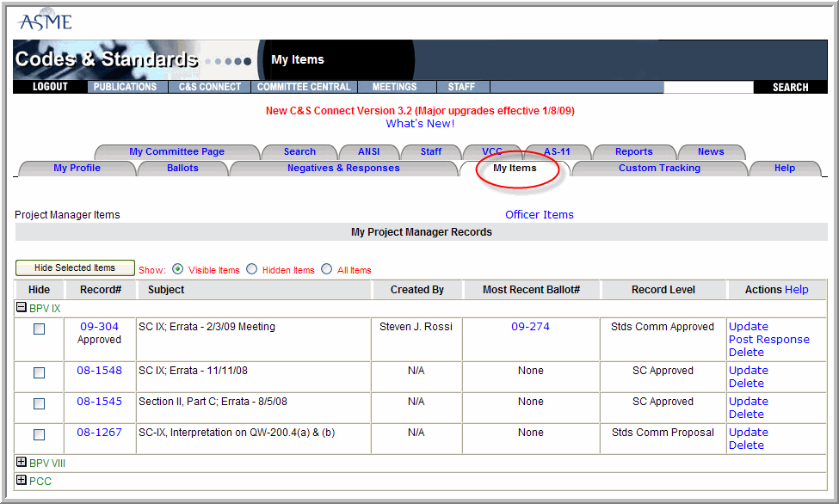Open the Negatives & Responses tab

point(343,168)
